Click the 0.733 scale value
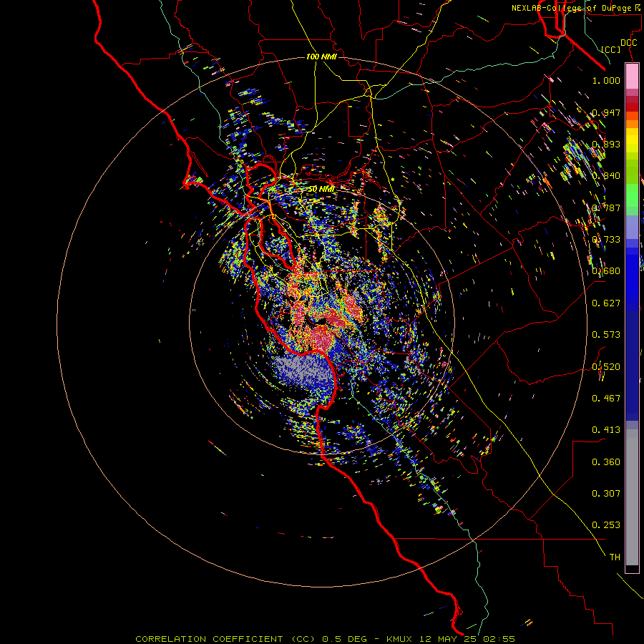This screenshot has width=644, height=644. tap(606, 240)
